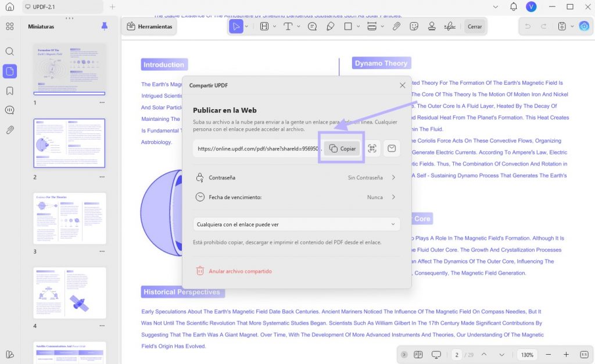Image resolution: width=595 pixels, height=364 pixels.
Task: Open the Home icon in title bar
Action: (x=10, y=7)
